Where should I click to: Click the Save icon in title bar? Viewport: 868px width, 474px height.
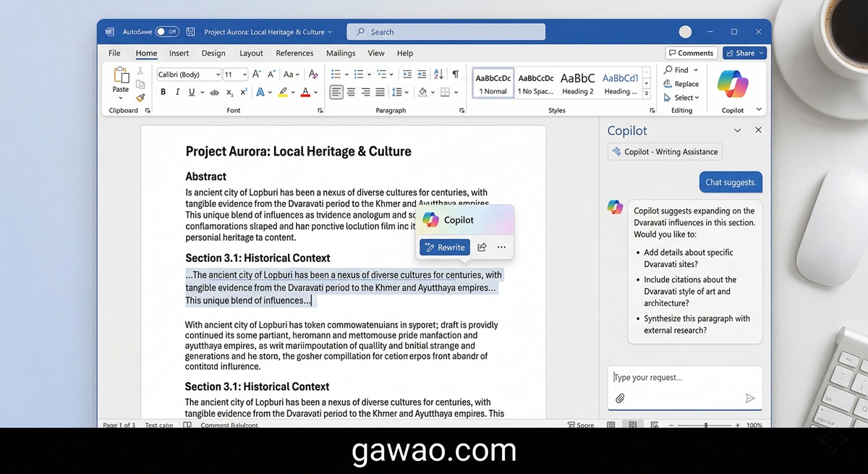click(191, 32)
